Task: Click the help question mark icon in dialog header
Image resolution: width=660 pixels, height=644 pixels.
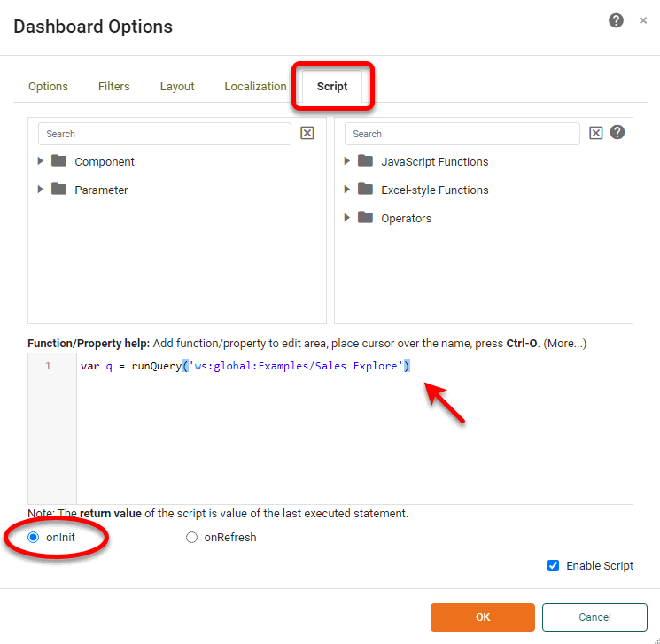Action: tap(616, 20)
